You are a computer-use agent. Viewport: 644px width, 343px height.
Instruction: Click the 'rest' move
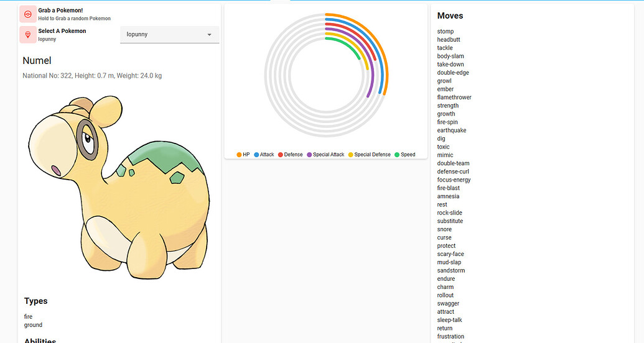[x=442, y=204]
